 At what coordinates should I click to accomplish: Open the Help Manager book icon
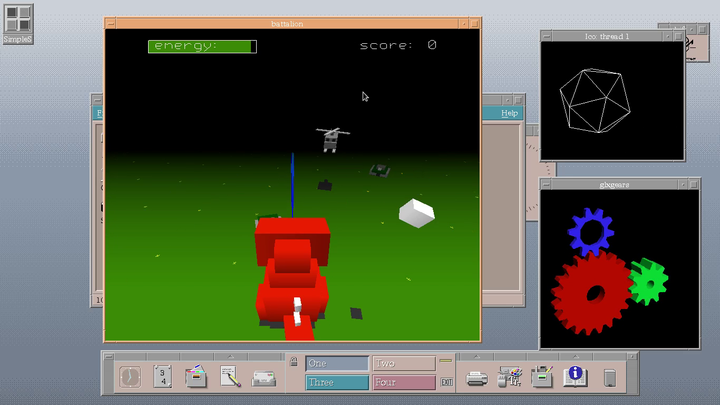[x=575, y=377]
